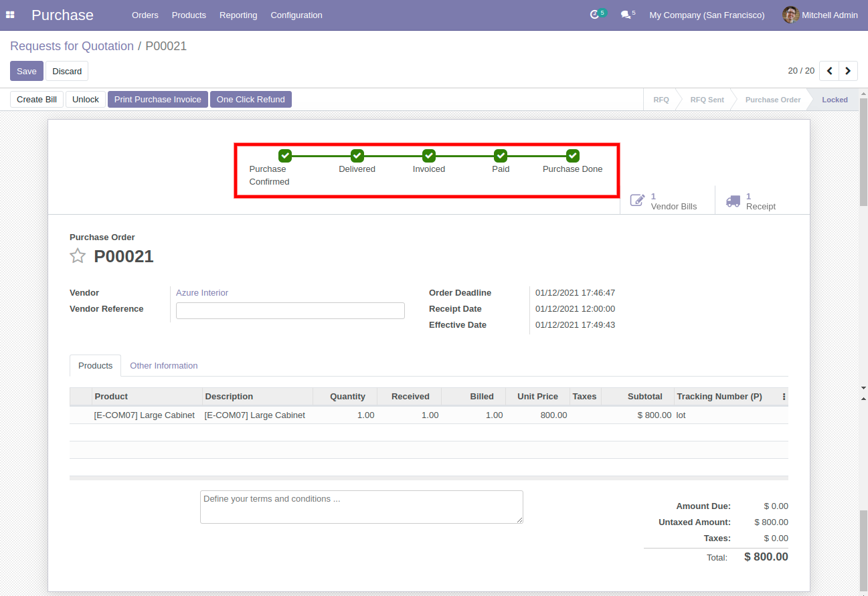The width and height of the screenshot is (868, 596).
Task: Click the Delivered checkmark step
Action: pos(357,156)
